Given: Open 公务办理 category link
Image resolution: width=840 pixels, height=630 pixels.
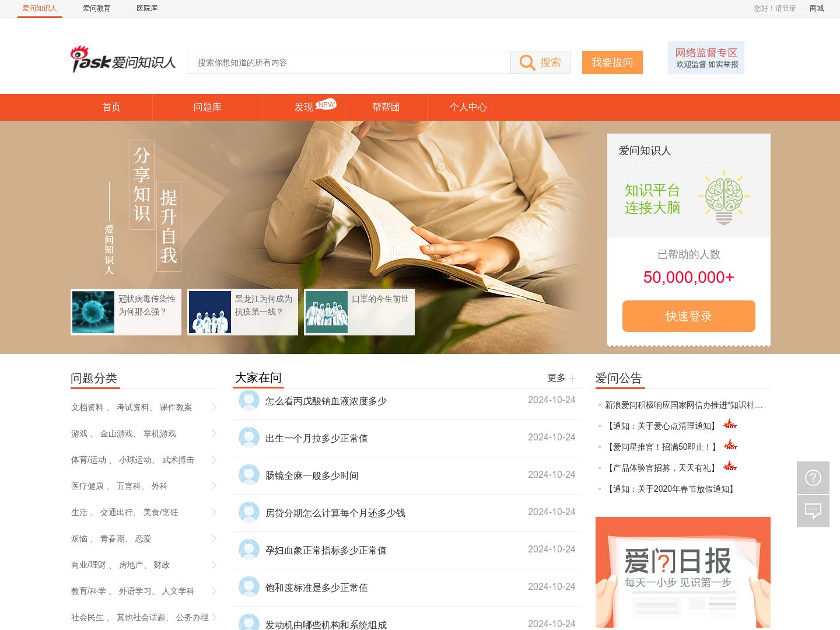Looking at the screenshot, I should tap(192, 617).
